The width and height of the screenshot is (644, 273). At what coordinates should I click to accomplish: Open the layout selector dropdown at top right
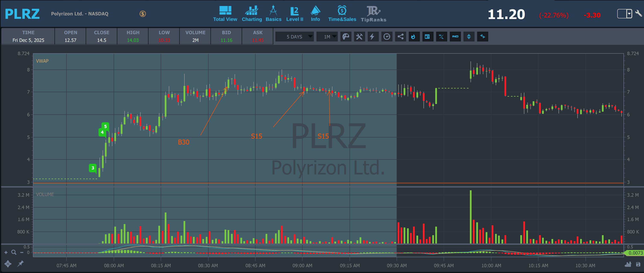(x=624, y=13)
